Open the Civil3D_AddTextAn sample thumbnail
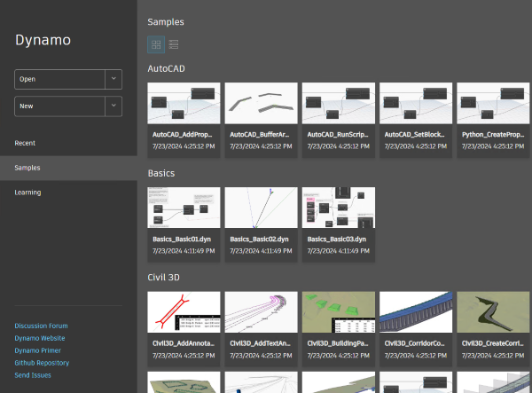Image resolution: width=532 pixels, height=393 pixels. (x=262, y=312)
